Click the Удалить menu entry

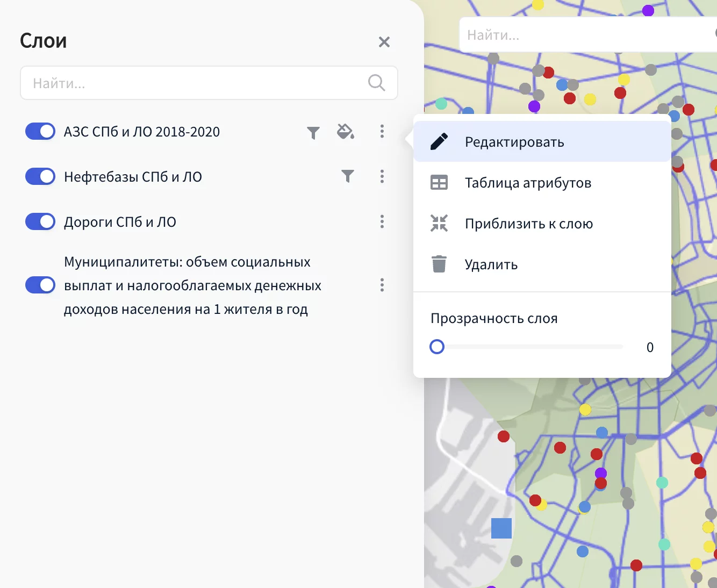(491, 264)
